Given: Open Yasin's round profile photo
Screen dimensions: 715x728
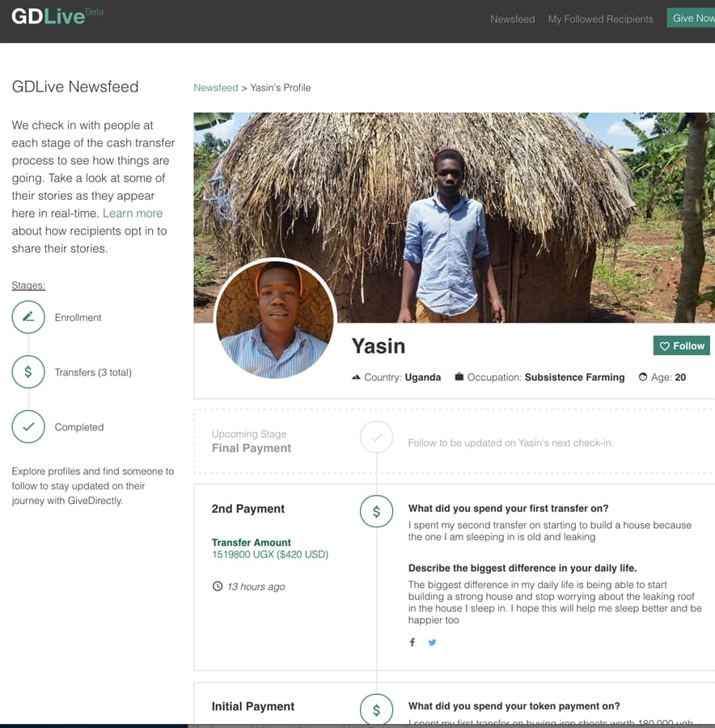Looking at the screenshot, I should click(x=274, y=319).
